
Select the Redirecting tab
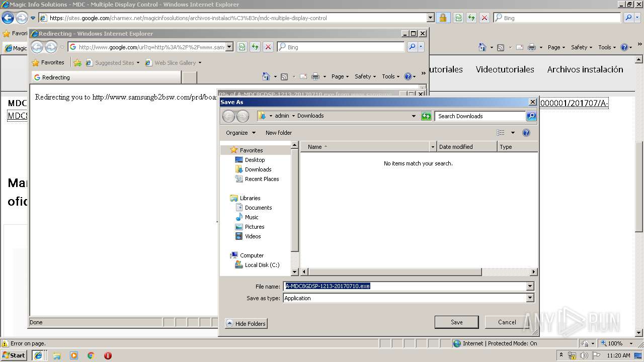coord(106,77)
